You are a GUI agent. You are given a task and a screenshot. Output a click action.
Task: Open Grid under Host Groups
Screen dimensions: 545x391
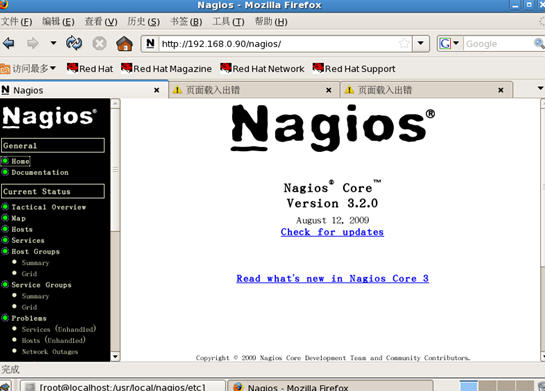[x=29, y=274]
